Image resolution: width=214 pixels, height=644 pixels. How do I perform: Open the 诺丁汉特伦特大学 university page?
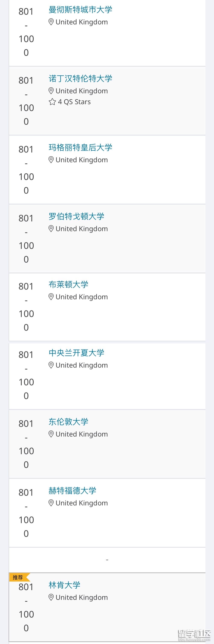click(x=80, y=79)
